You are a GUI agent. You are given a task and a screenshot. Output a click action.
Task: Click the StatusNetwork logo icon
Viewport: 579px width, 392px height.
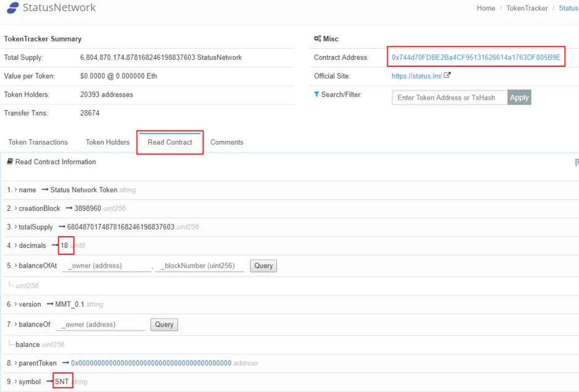pos(12,8)
